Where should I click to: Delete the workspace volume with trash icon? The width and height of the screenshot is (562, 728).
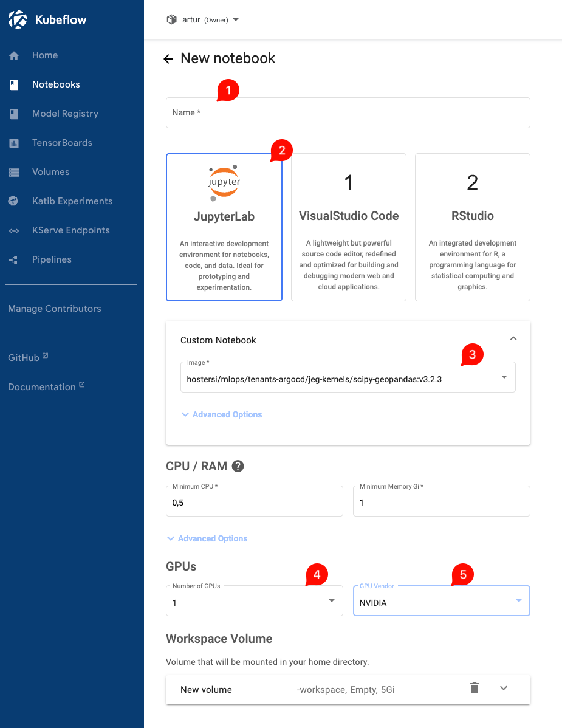(475, 688)
